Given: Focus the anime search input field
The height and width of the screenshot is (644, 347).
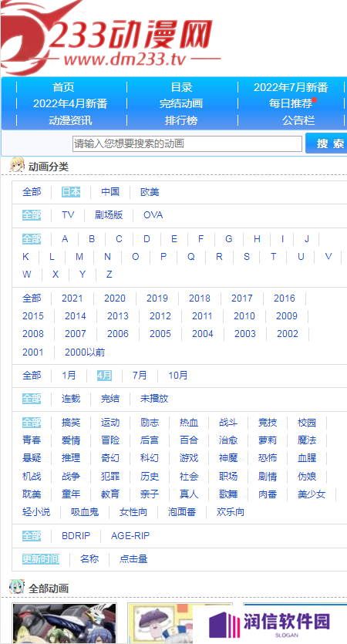Looking at the screenshot, I should point(187,143).
